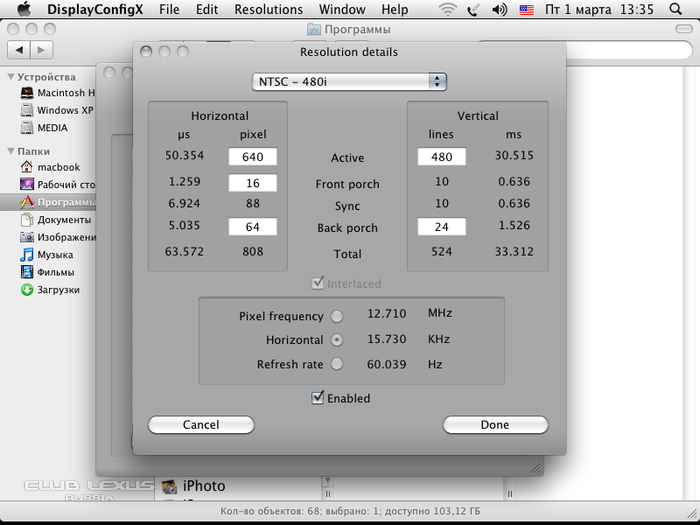700x525 pixels.
Task: Click the horizontal active pixel field 640
Action: [x=252, y=157]
